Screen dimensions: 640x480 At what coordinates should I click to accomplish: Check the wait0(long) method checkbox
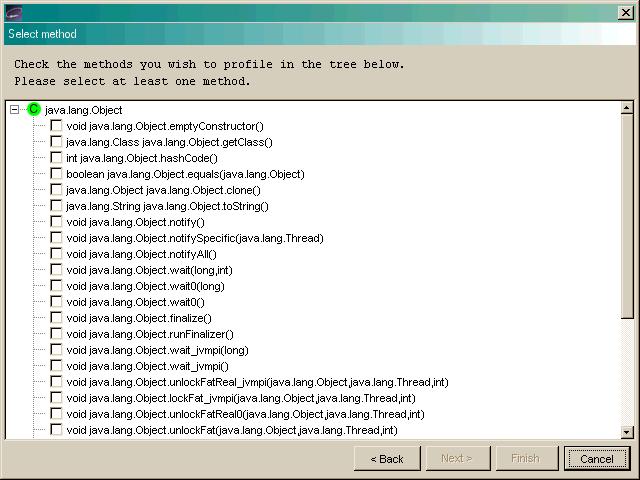[x=56, y=286]
